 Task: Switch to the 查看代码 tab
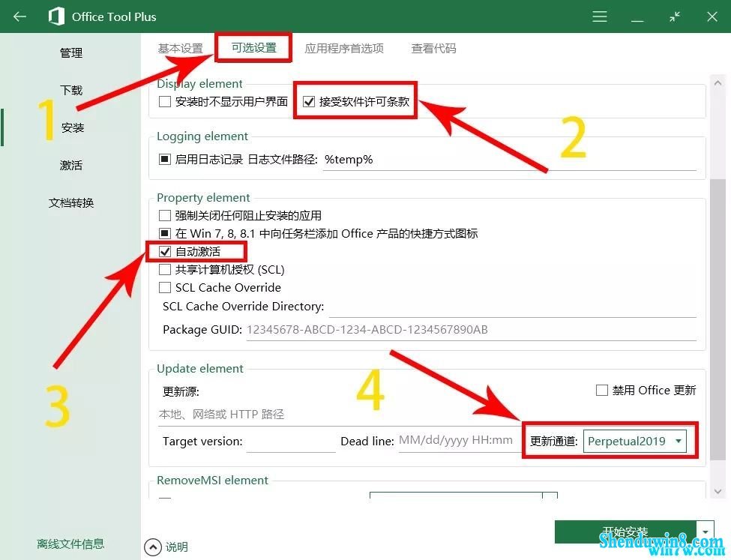pos(433,49)
